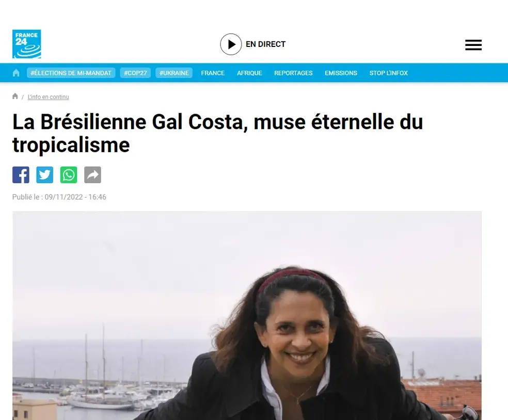The image size is (508, 420).
Task: Open the hamburger menu
Action: click(x=473, y=45)
